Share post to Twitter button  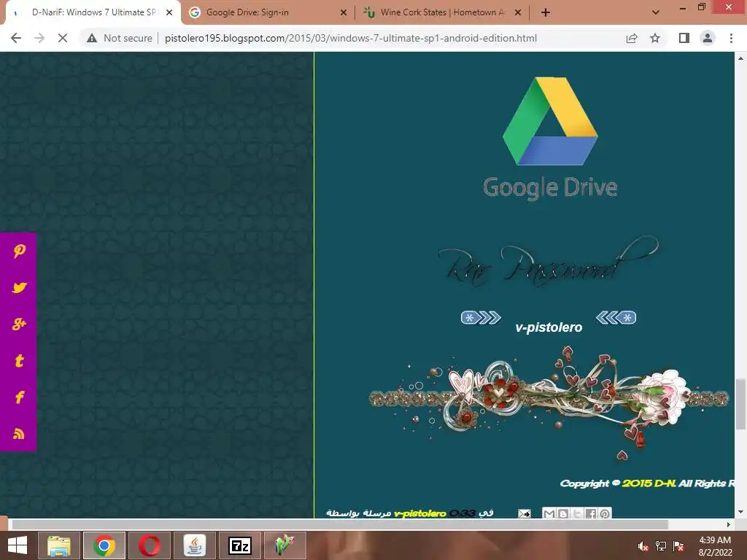pyautogui.click(x=576, y=513)
